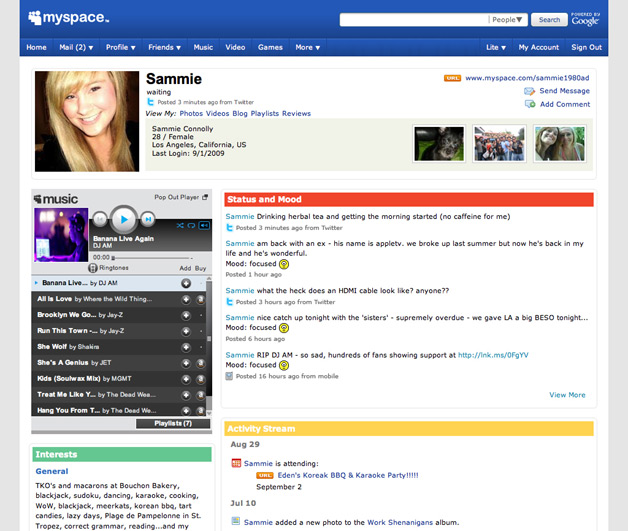The height and width of the screenshot is (531, 628).
Task: Open the group crowd photo thumbnail
Action: point(499,144)
